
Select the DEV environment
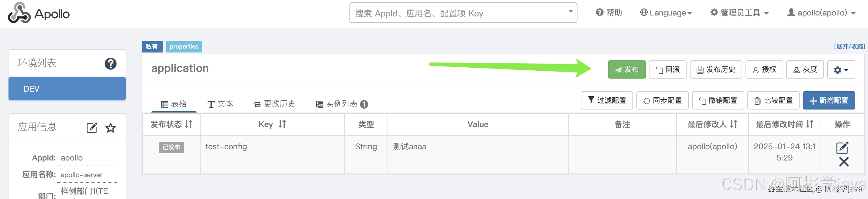click(x=67, y=89)
